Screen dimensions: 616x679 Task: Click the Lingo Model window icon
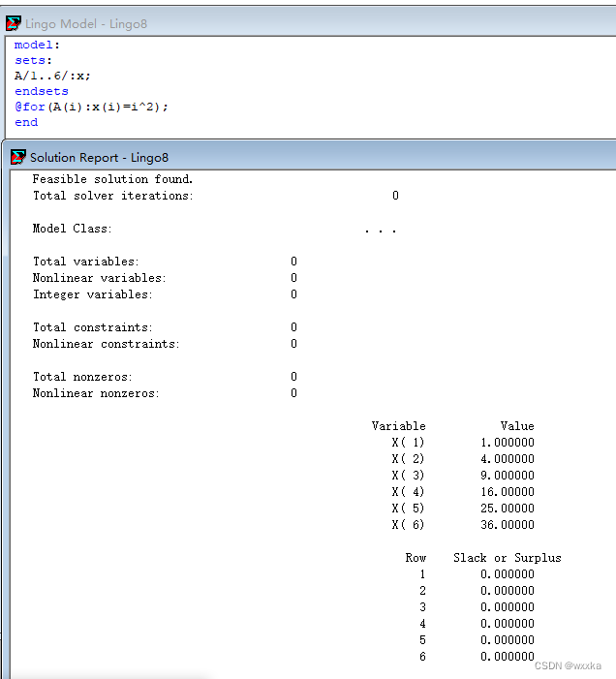pyautogui.click(x=14, y=23)
